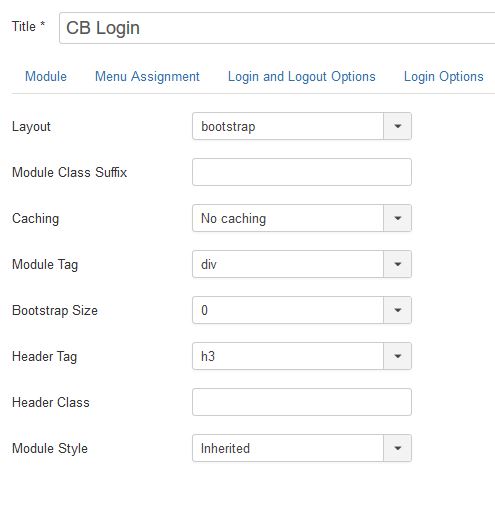Open the Caching dropdown showing No caching
495x509 pixels.
coord(302,218)
